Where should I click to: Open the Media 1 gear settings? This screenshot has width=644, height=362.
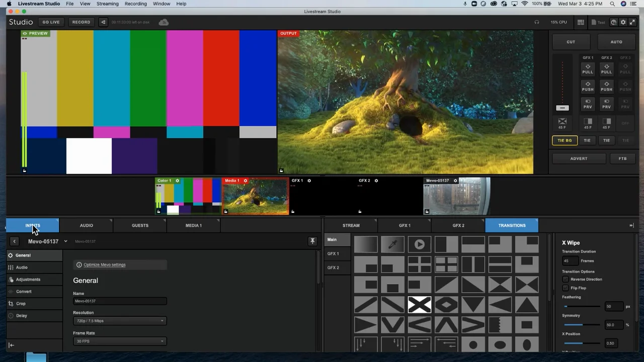(246, 180)
